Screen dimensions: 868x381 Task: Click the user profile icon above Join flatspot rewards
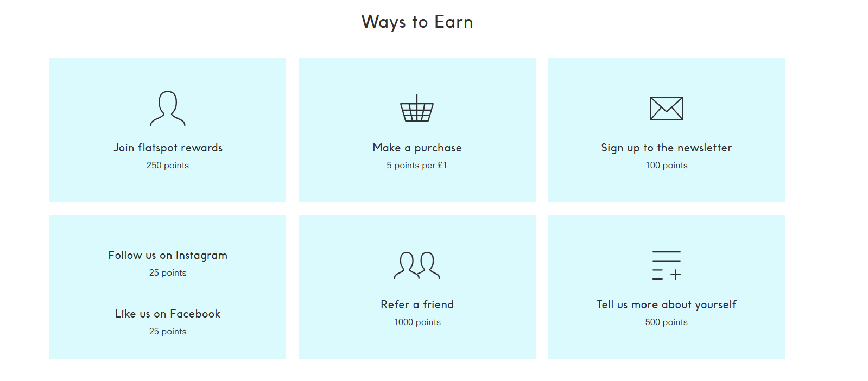tap(168, 109)
